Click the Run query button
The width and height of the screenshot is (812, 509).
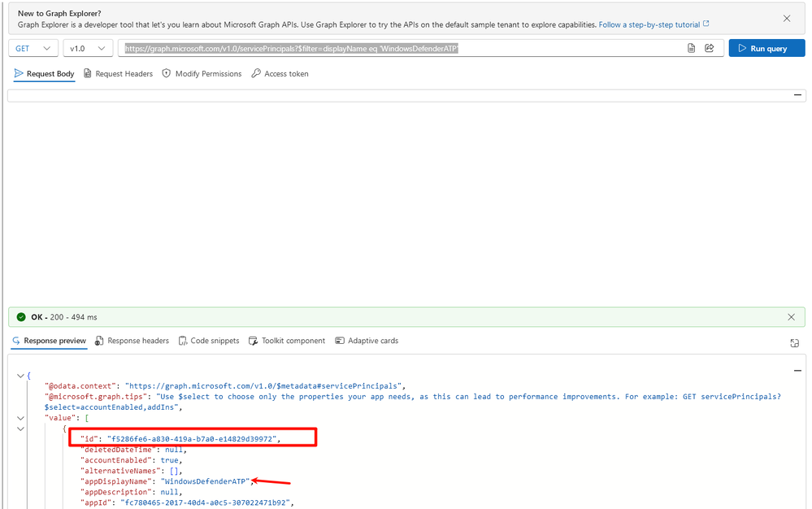coord(766,48)
